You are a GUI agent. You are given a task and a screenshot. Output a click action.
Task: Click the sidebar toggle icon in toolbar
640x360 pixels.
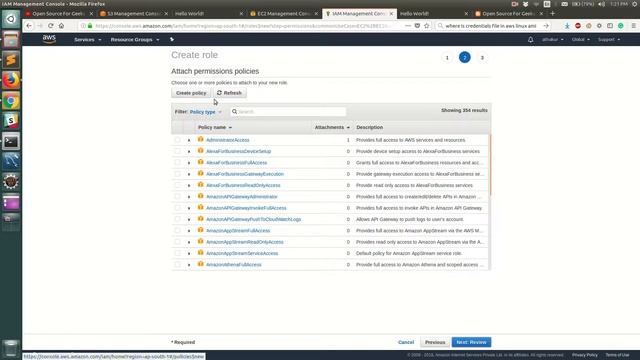610,26
